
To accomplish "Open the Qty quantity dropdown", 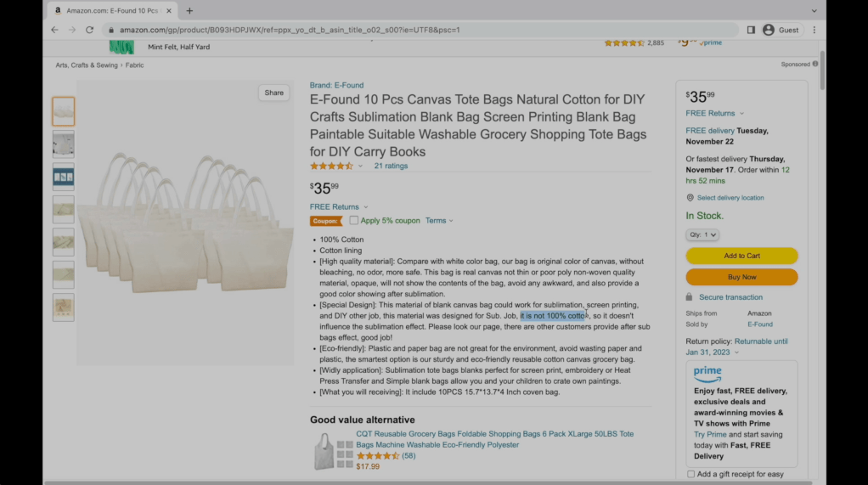I will click(x=702, y=234).
